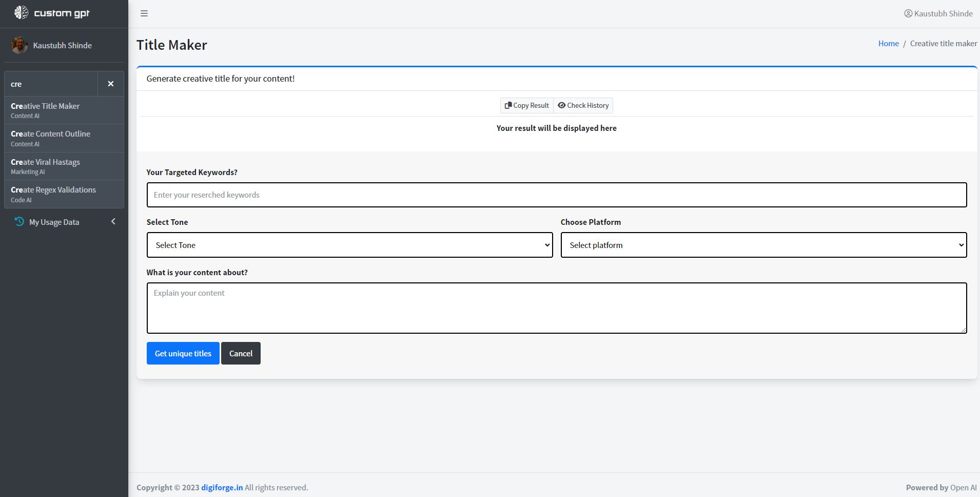Click the user profile icon top right
This screenshot has width=980, height=497.
908,13
